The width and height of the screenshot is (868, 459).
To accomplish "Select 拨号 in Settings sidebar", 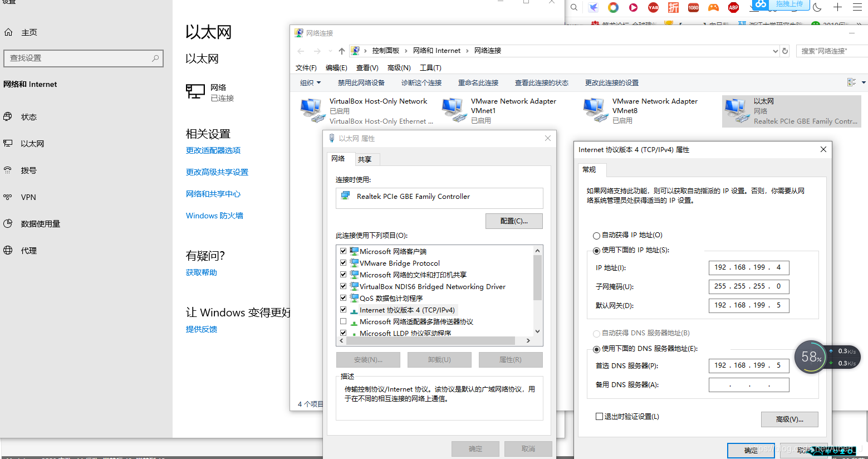I will (x=28, y=170).
